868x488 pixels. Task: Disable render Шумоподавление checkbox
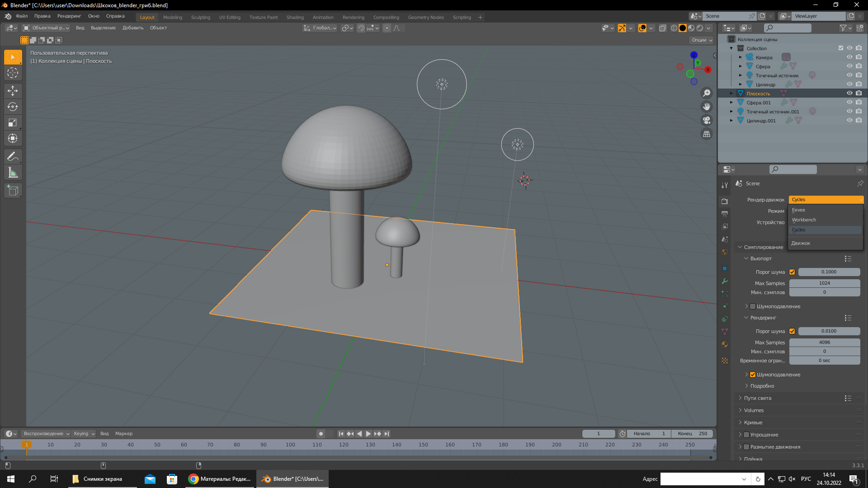pos(753,375)
